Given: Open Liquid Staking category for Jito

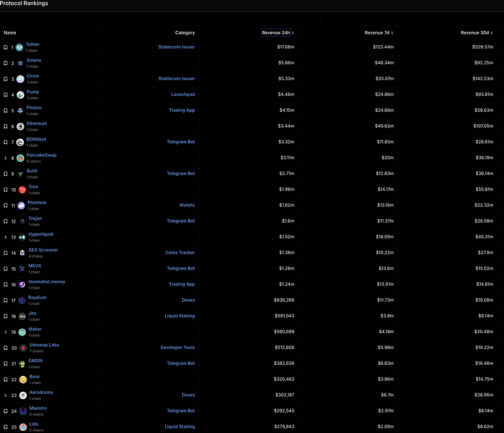Looking at the screenshot, I should pos(179,316).
